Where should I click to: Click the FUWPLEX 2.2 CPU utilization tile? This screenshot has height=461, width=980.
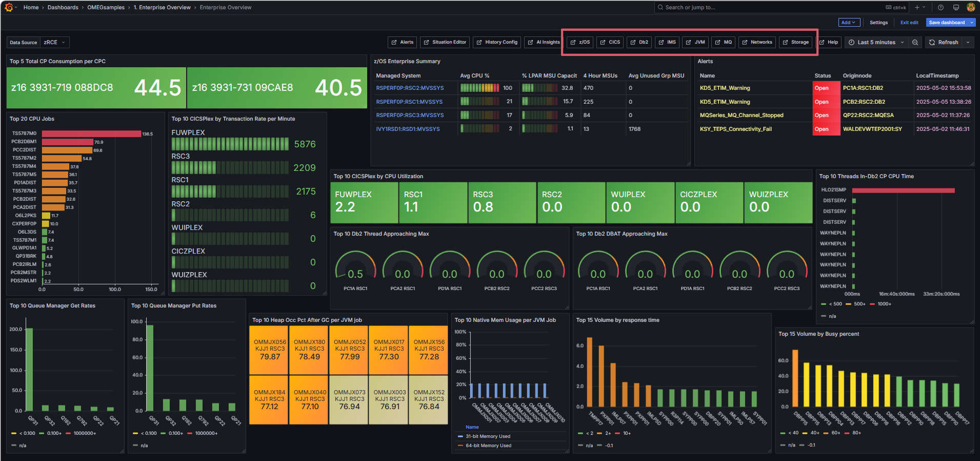364,202
